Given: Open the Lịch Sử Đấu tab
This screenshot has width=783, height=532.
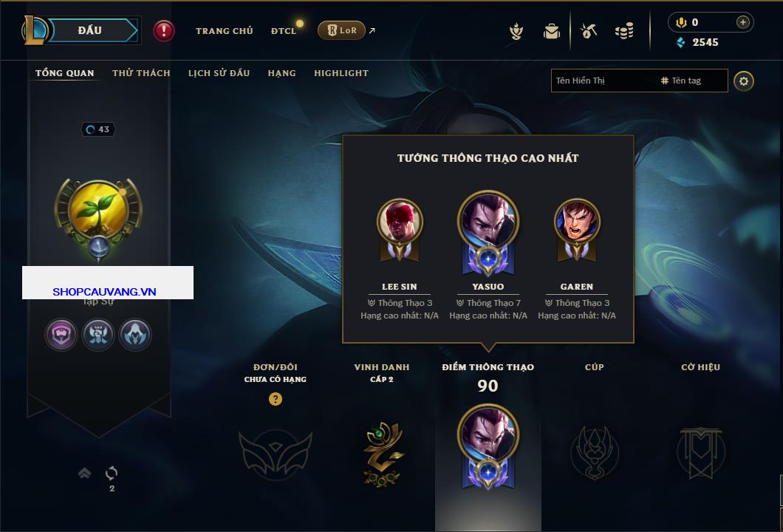Looking at the screenshot, I should click(219, 73).
